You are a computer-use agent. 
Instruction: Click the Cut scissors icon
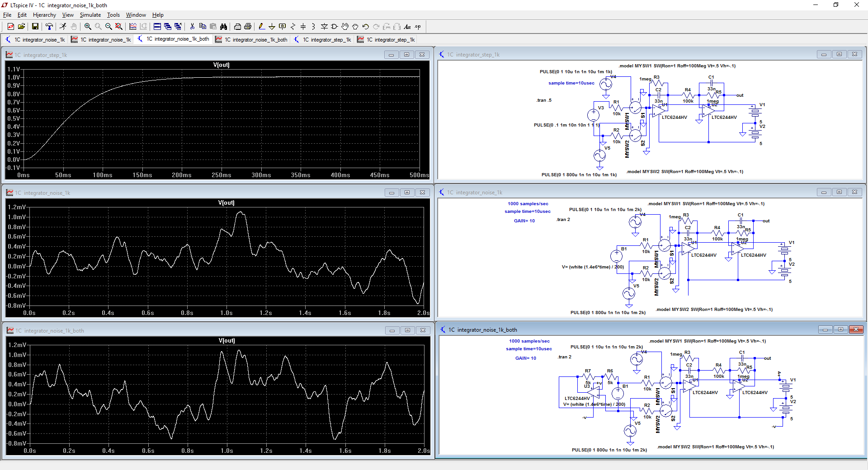coord(192,27)
